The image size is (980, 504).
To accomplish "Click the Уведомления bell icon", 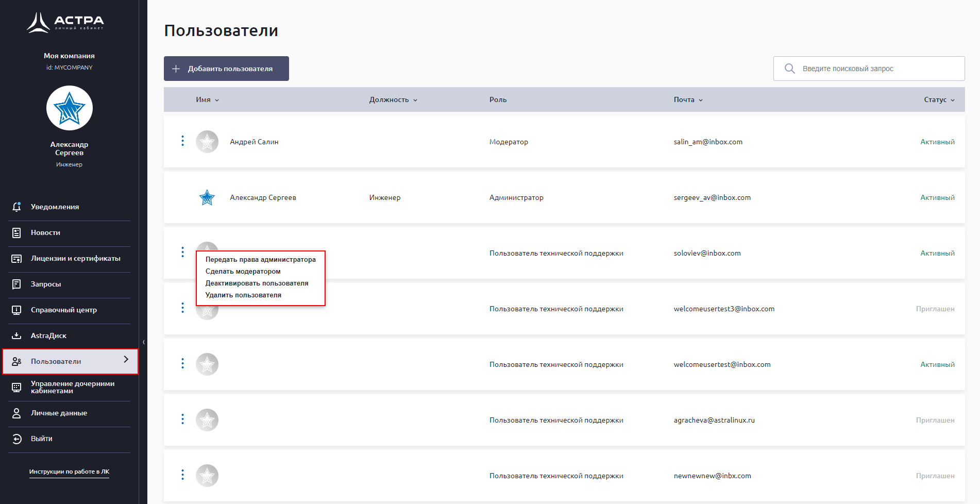I will coord(16,207).
